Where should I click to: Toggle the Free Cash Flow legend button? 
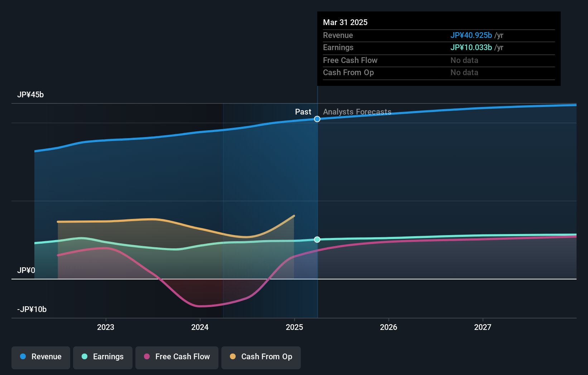pyautogui.click(x=177, y=357)
